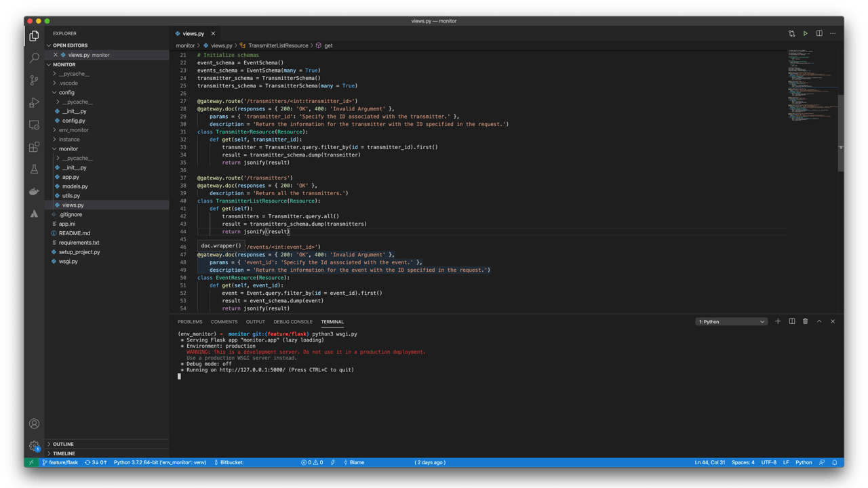This screenshot has height=488, width=868.
Task: Open the Extensions view
Action: tap(34, 147)
